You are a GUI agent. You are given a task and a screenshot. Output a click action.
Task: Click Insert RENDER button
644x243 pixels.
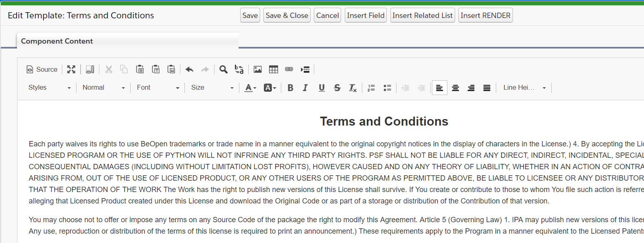(x=486, y=15)
